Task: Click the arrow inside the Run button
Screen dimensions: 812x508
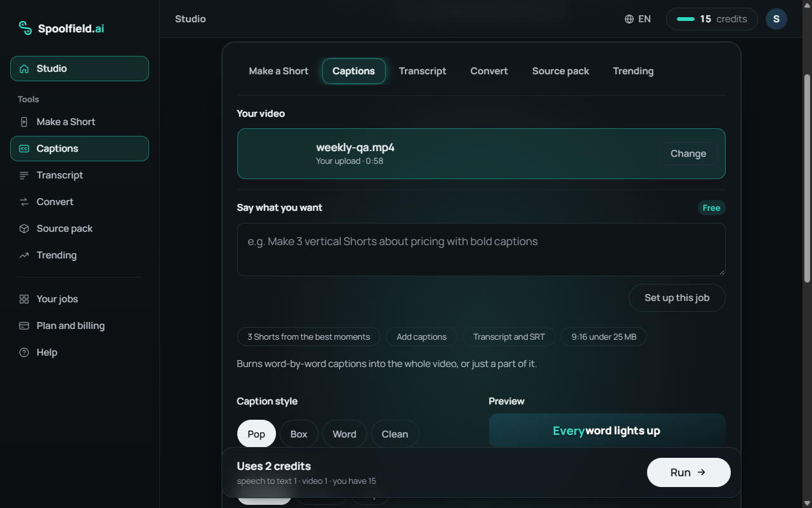Action: coord(701,472)
